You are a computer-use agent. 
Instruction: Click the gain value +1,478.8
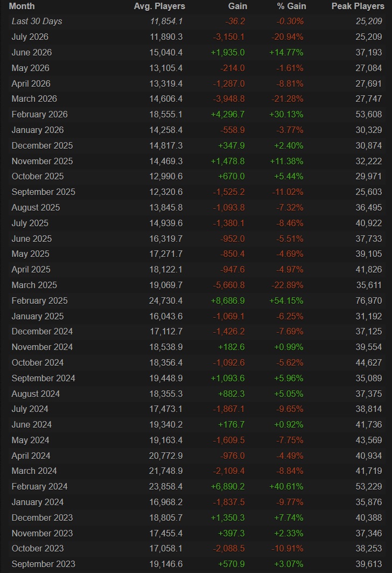pos(228,161)
